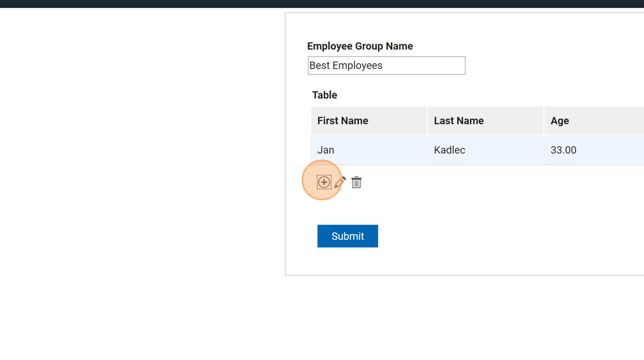Click blank form area below Submit button

click(402, 262)
